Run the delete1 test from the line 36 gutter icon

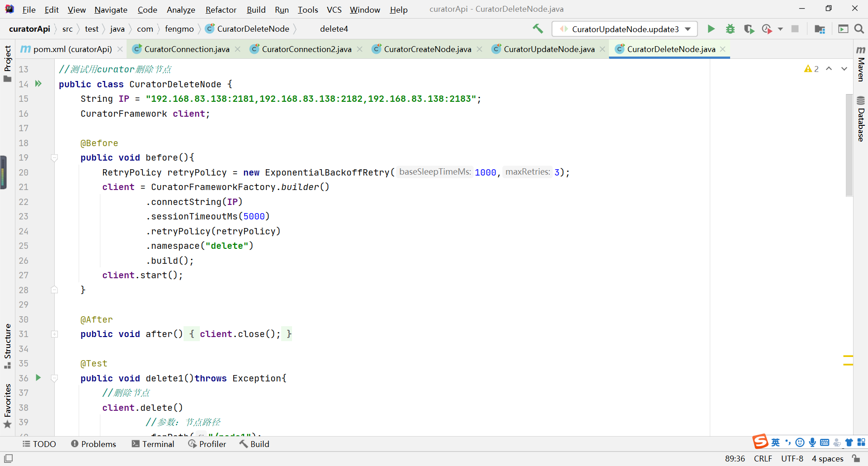pos(38,378)
